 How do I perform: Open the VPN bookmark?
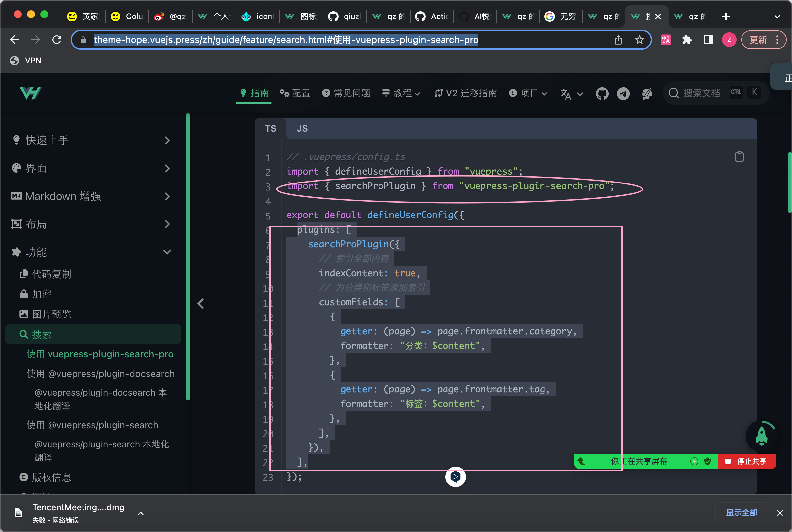coord(26,60)
